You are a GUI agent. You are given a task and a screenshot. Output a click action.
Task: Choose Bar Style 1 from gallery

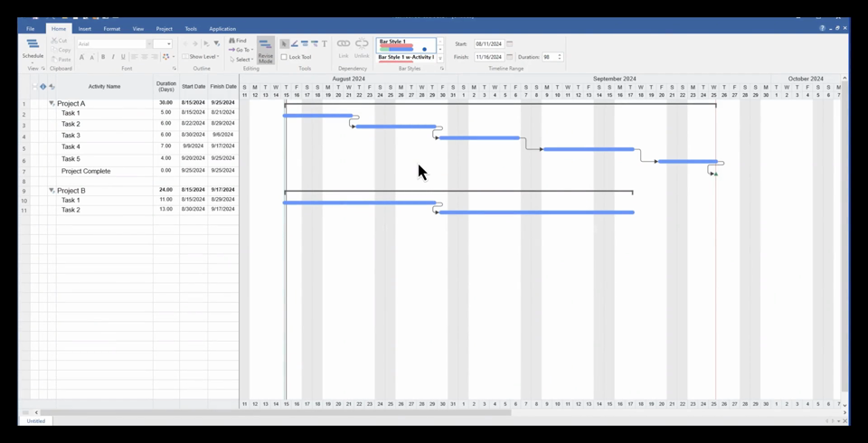tap(406, 44)
